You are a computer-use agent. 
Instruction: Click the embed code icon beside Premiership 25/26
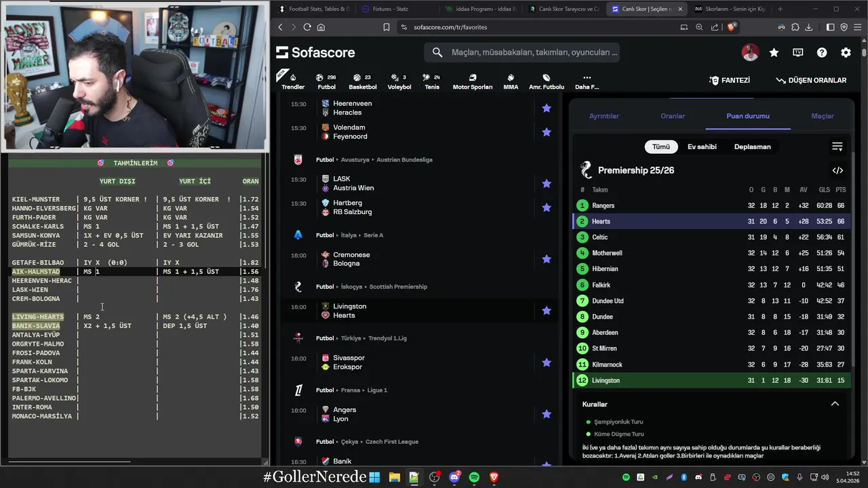click(837, 171)
